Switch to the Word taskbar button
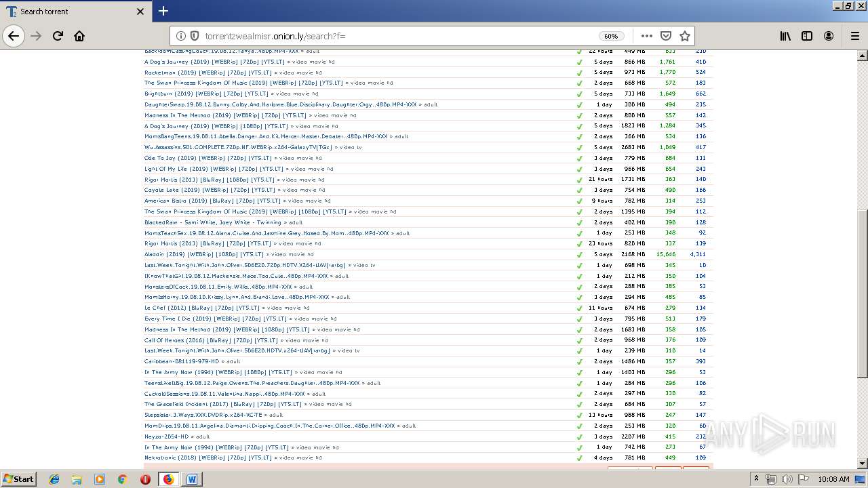Viewport: 868px width, 488px height. click(x=191, y=479)
